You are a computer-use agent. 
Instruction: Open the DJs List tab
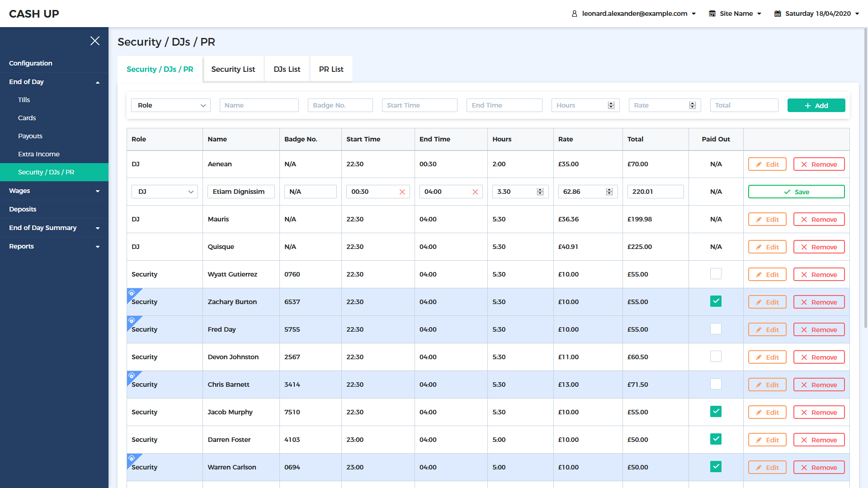click(287, 69)
